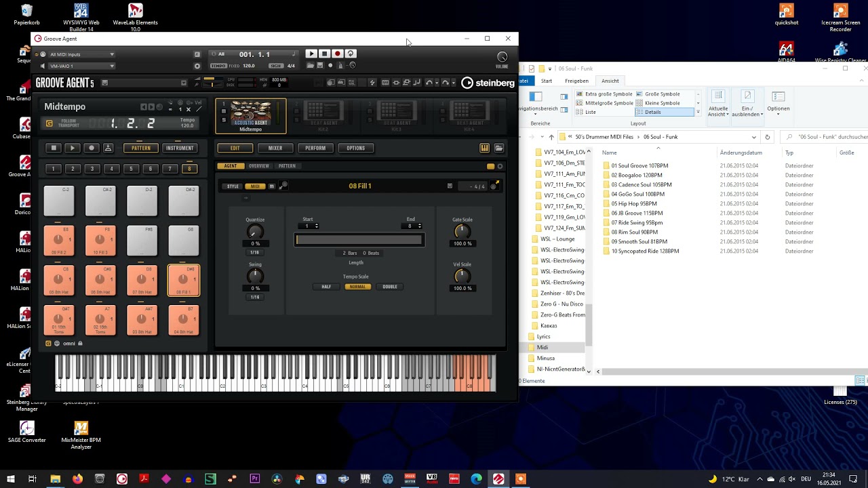Open the Mixer page
Screen dimensions: 868x488
coord(275,148)
